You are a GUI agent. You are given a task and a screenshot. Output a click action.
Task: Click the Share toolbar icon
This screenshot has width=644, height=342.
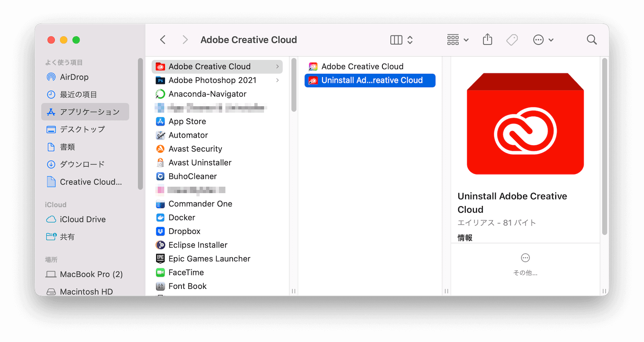click(x=487, y=39)
